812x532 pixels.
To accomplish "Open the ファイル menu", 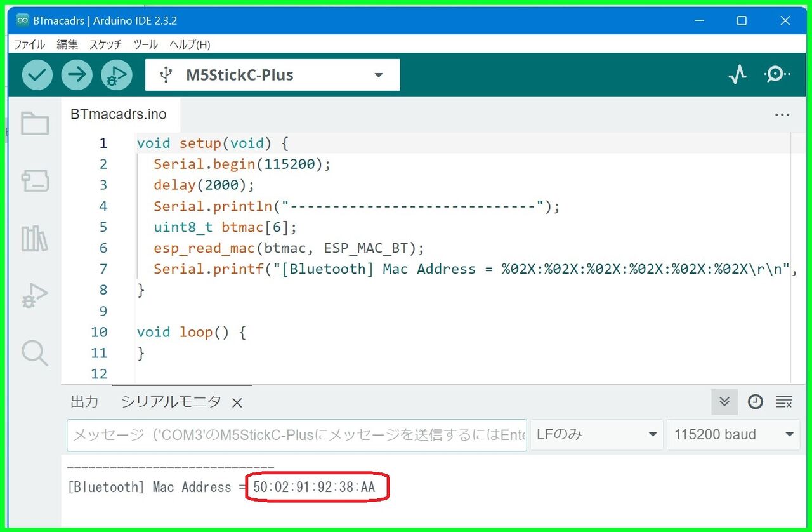I will click(x=29, y=44).
